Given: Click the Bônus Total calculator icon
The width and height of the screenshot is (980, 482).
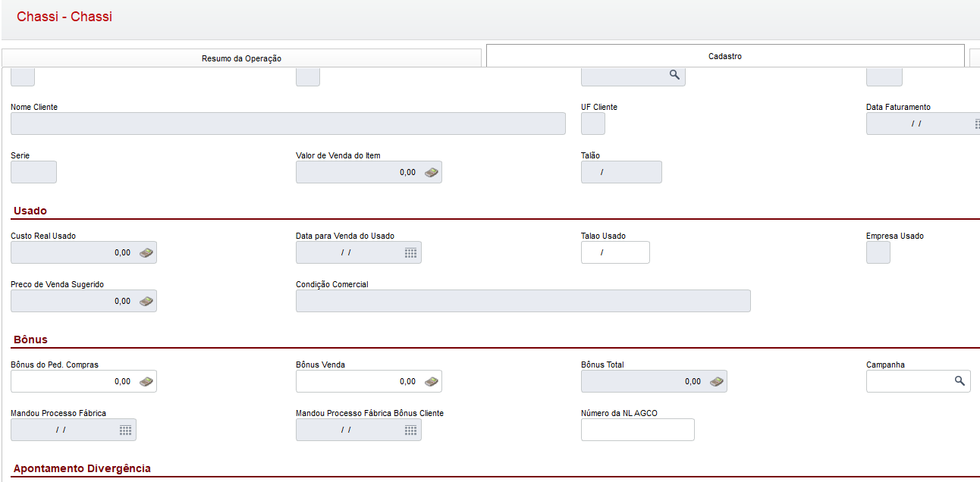Looking at the screenshot, I should [x=717, y=381].
